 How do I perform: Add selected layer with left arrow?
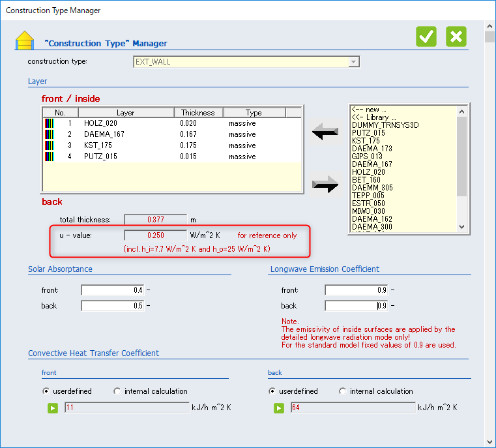325,131
